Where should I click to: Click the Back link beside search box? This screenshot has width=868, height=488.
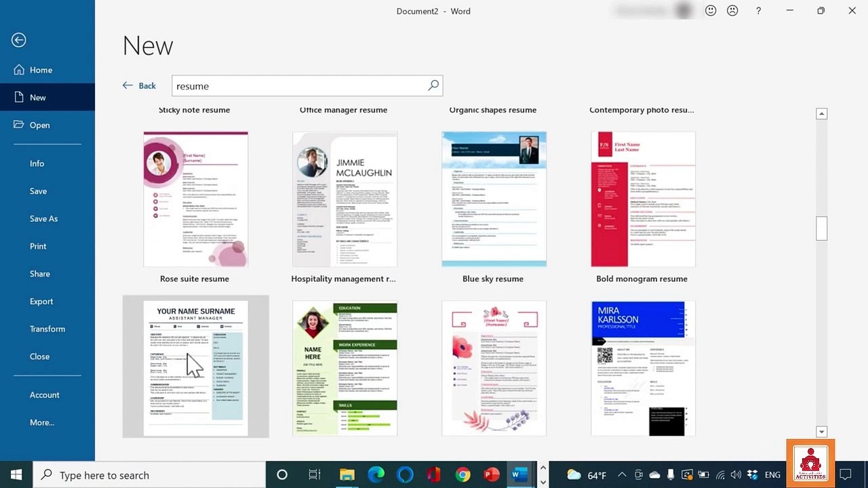139,85
